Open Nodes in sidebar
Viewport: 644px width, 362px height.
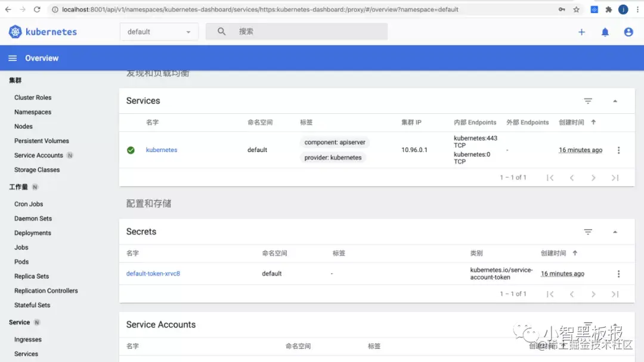click(23, 126)
